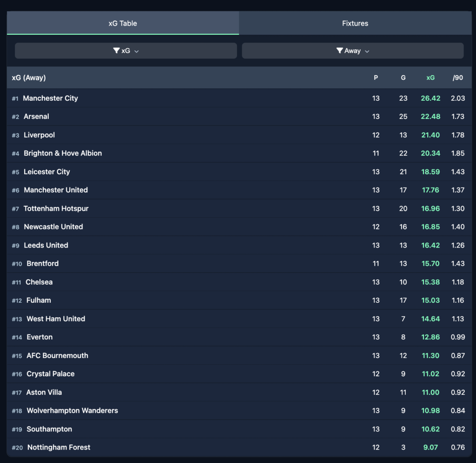The width and height of the screenshot is (476, 463).
Task: Select Nottingham Forest row
Action: pos(239,447)
